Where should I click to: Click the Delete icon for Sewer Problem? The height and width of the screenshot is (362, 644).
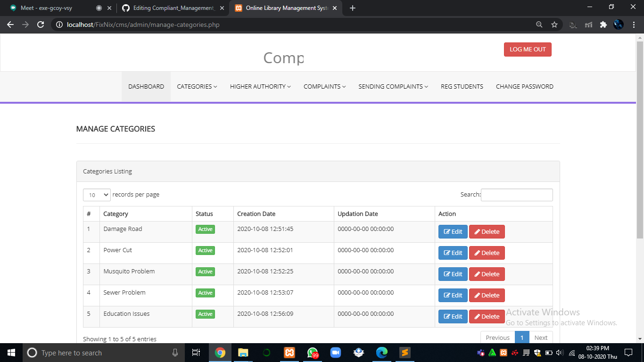coord(487,295)
